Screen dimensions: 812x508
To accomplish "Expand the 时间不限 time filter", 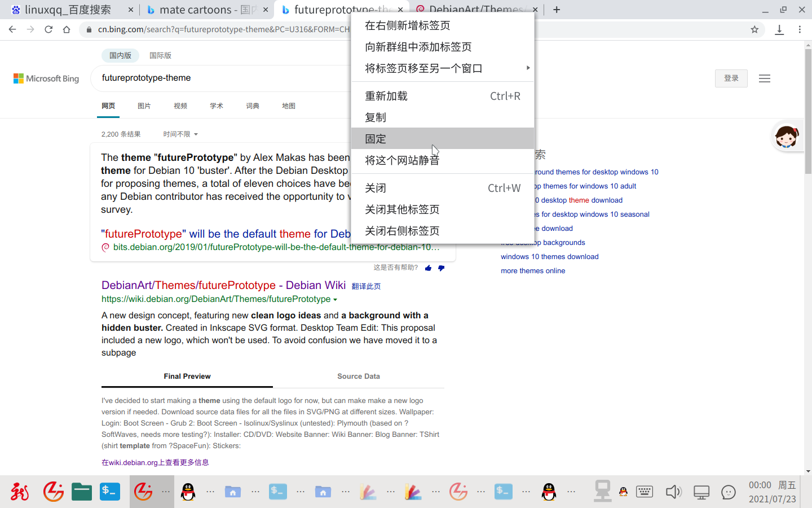I will [x=180, y=134].
